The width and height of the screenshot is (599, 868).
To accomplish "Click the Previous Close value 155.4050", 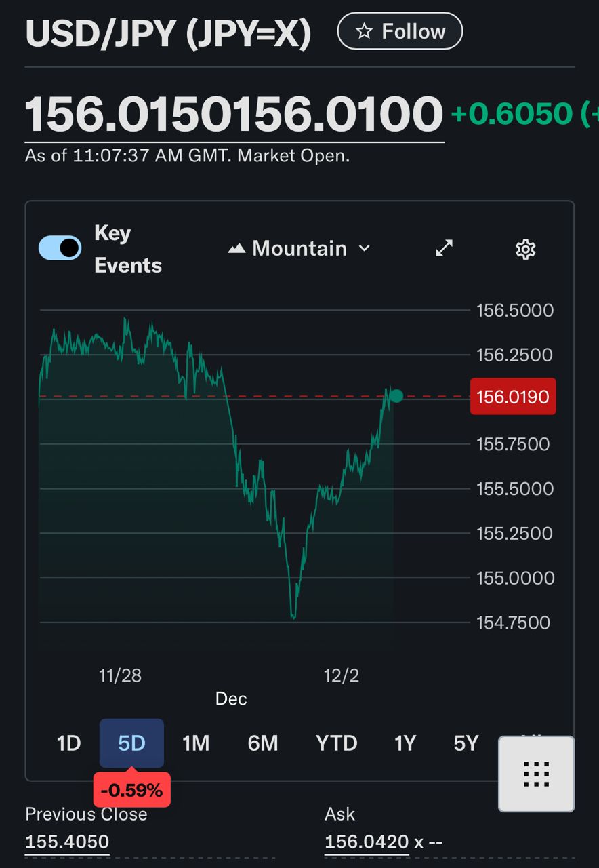I will tap(67, 842).
